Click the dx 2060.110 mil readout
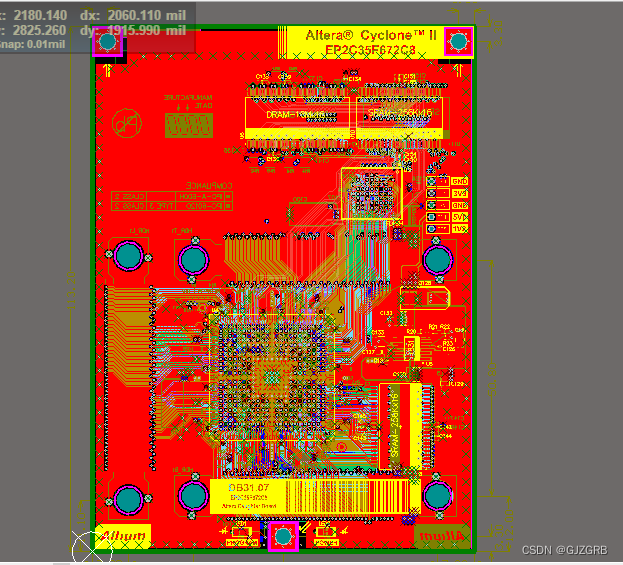Image resolution: width=623 pixels, height=565 pixels. pyautogui.click(x=133, y=15)
